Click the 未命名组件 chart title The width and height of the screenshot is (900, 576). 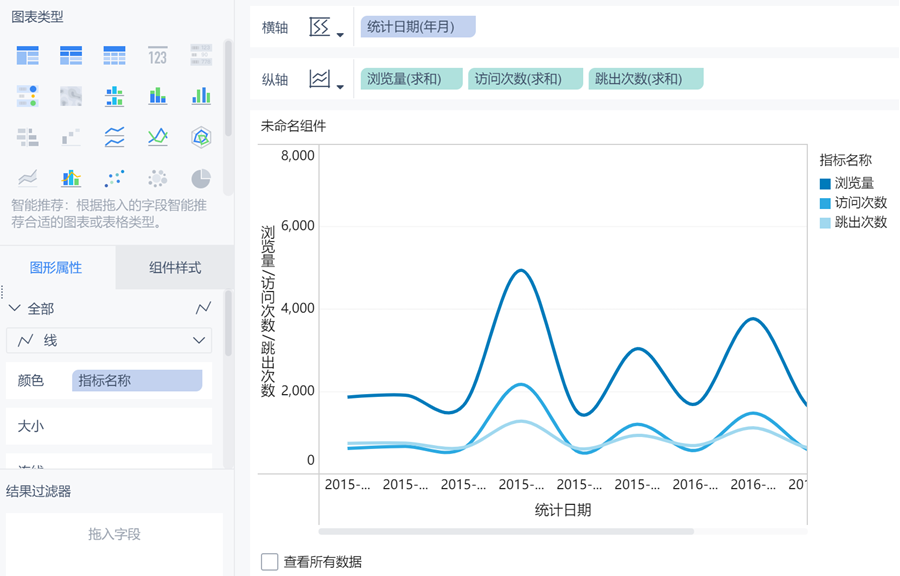tap(293, 126)
